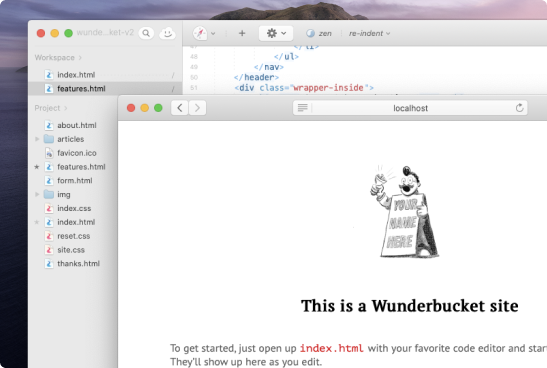Open the re-indent dropdown
Screen dimensions: 547x368
pos(369,33)
